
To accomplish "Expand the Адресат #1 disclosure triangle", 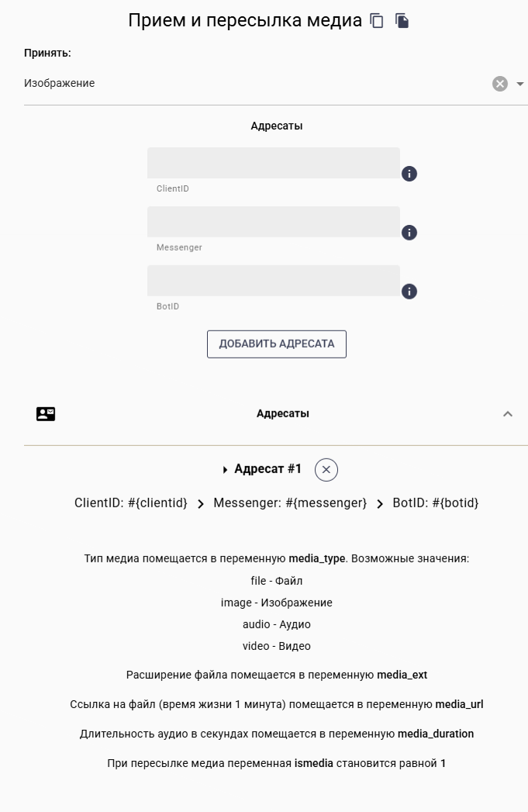I will (225, 470).
